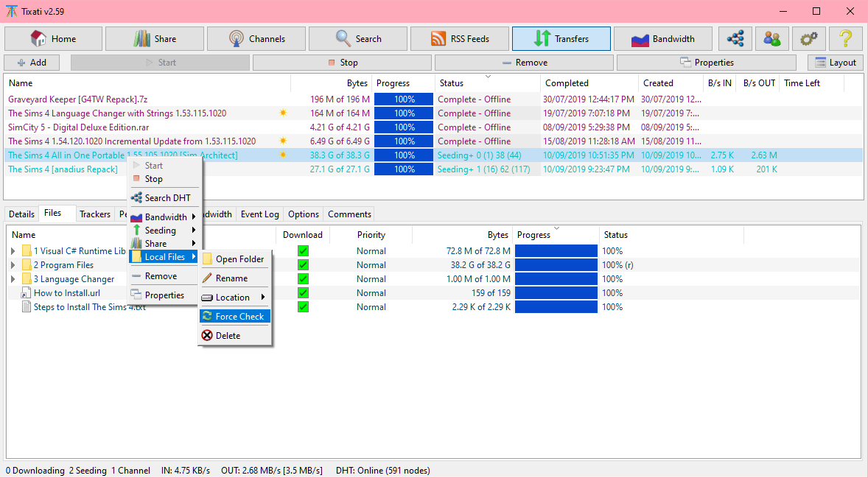Select Search DHT in the context menu

(164, 198)
